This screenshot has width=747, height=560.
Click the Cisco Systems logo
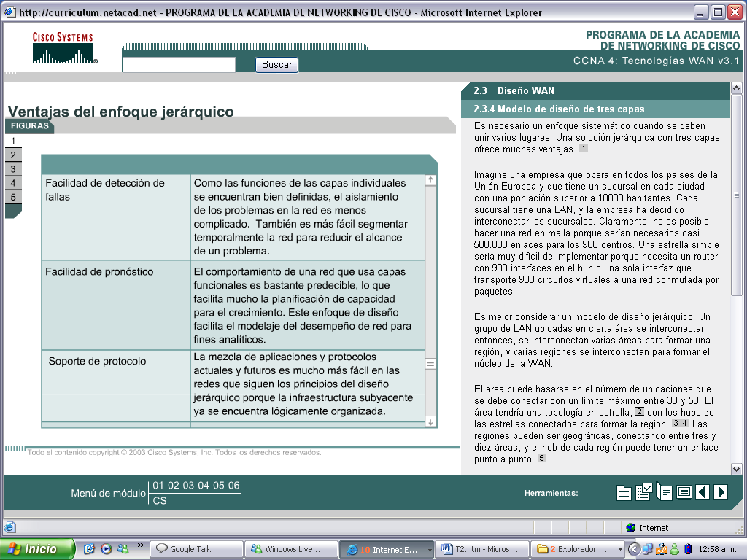pos(64,47)
